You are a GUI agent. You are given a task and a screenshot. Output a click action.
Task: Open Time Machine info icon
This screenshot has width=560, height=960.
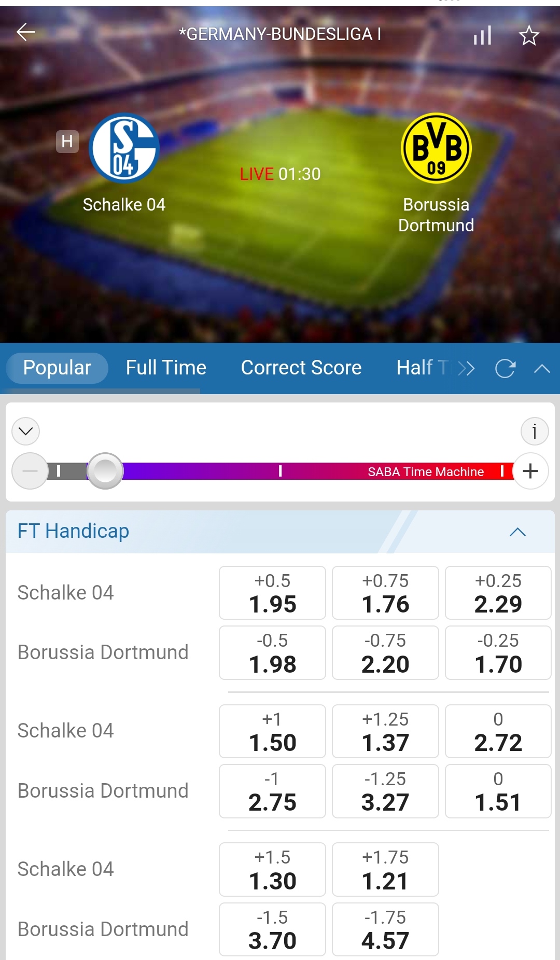pyautogui.click(x=535, y=431)
